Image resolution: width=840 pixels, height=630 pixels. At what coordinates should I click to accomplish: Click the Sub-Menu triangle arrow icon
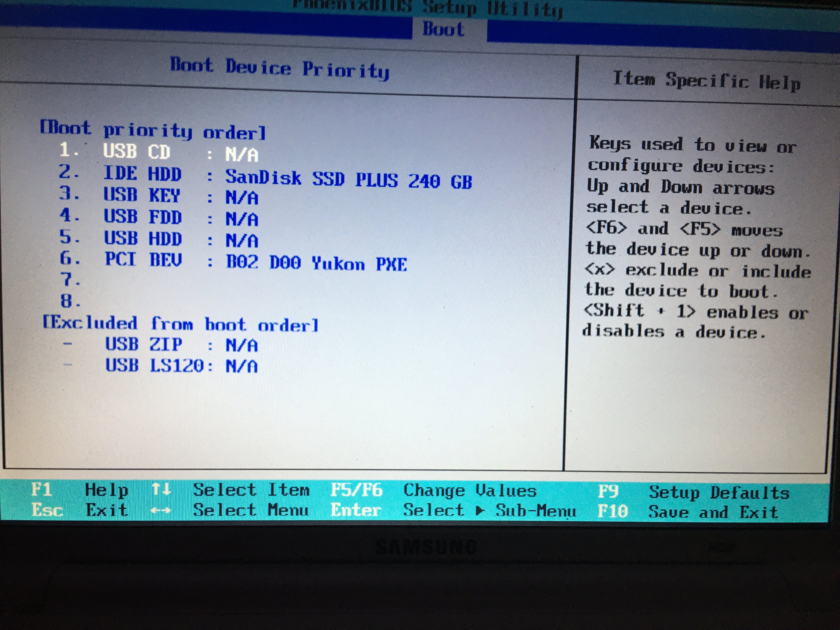click(480, 511)
